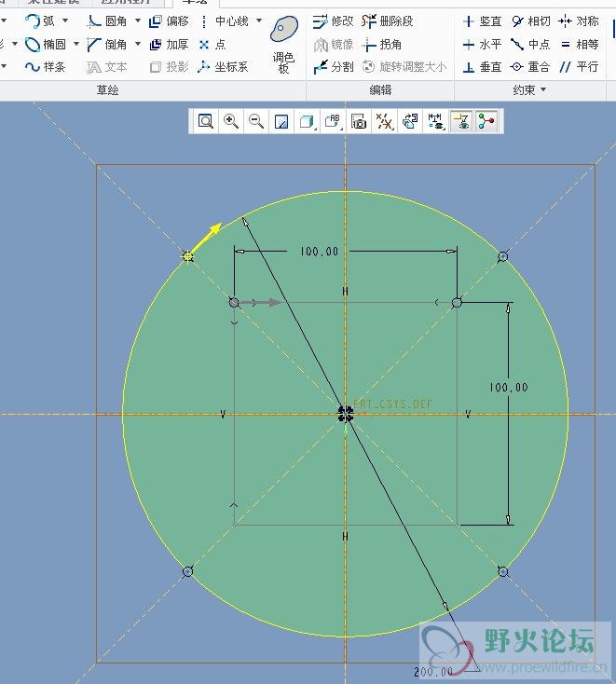Image resolution: width=616 pixels, height=684 pixels.
Task: Open Sketcher Display Filters dropdown
Action: click(x=436, y=121)
